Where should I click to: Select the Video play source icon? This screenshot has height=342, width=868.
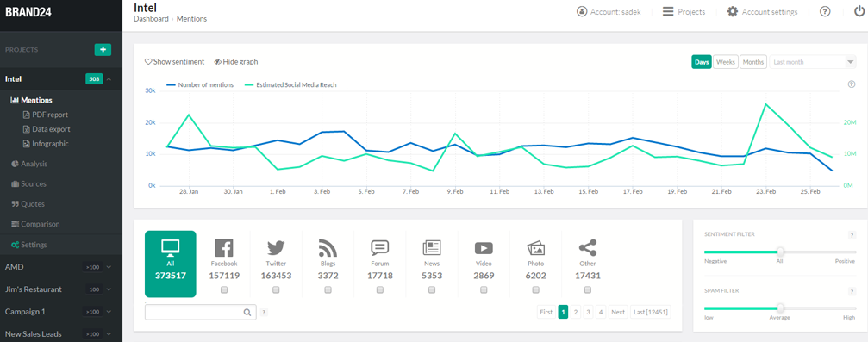click(x=484, y=248)
